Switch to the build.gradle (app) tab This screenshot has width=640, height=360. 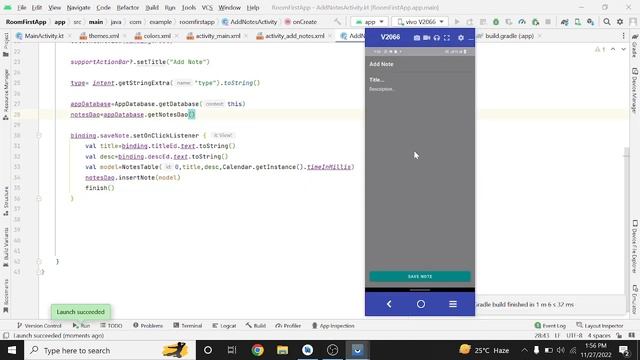tap(509, 36)
